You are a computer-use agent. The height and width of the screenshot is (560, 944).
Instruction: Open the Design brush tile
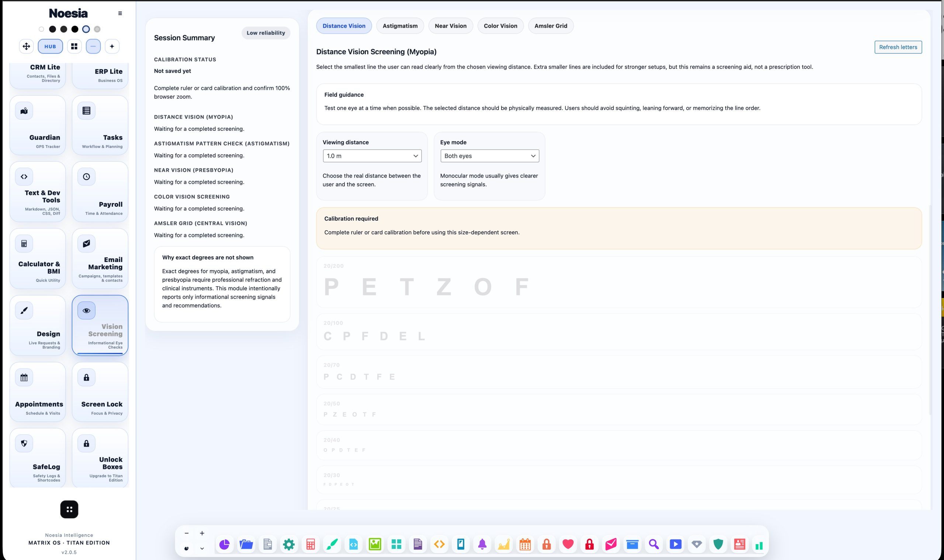coord(38,325)
